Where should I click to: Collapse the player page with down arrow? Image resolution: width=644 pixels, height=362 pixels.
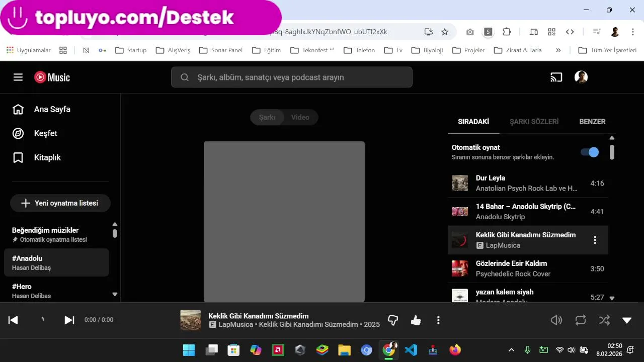[627, 320]
